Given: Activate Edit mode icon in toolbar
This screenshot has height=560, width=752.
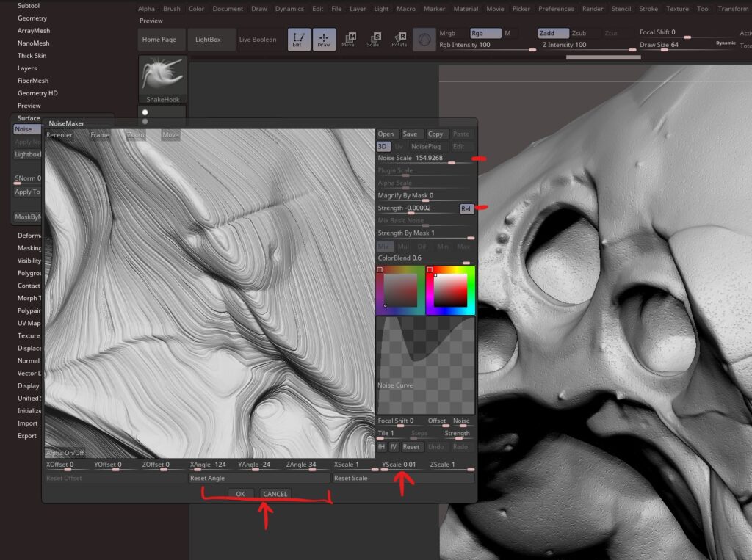Looking at the screenshot, I should [x=299, y=40].
